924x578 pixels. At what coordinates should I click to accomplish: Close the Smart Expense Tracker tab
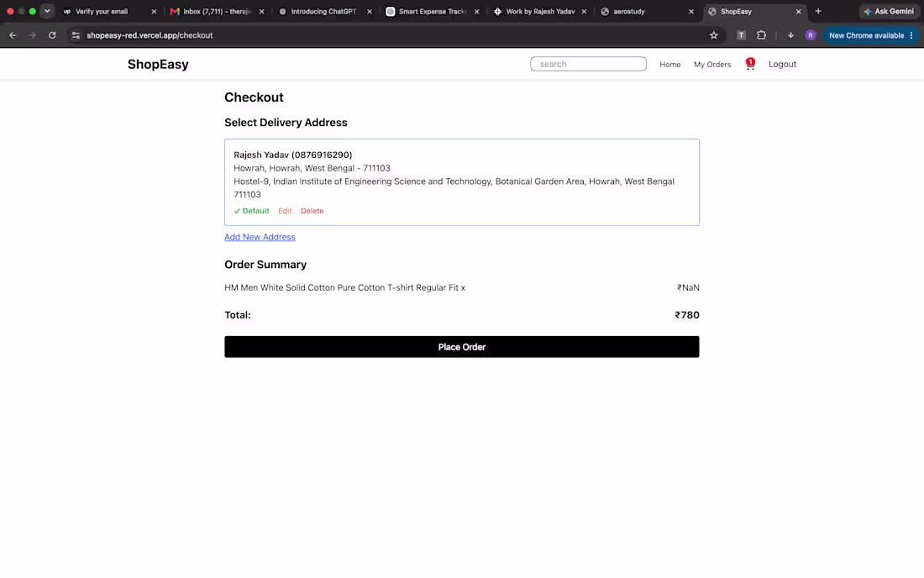coord(477,11)
